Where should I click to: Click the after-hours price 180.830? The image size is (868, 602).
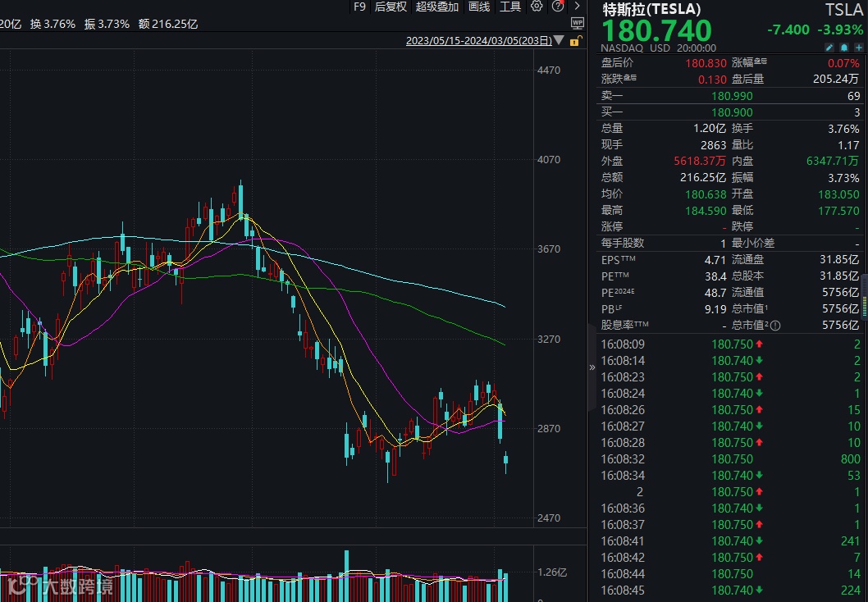coord(706,63)
